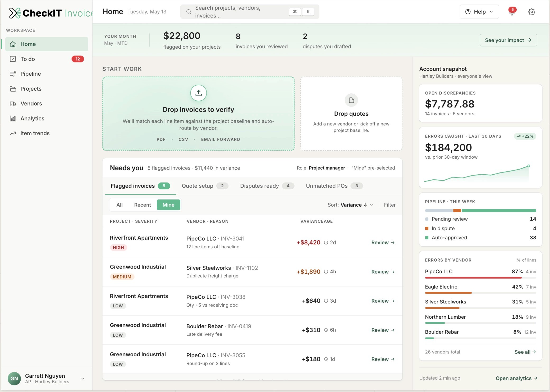
Task: Click the clock icon on INV-0419 row
Action: 326,330
